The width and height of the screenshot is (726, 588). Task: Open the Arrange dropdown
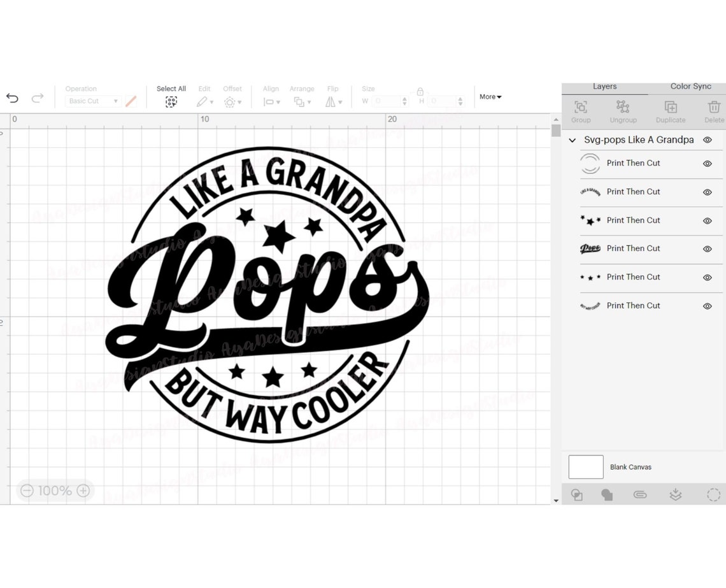302,102
